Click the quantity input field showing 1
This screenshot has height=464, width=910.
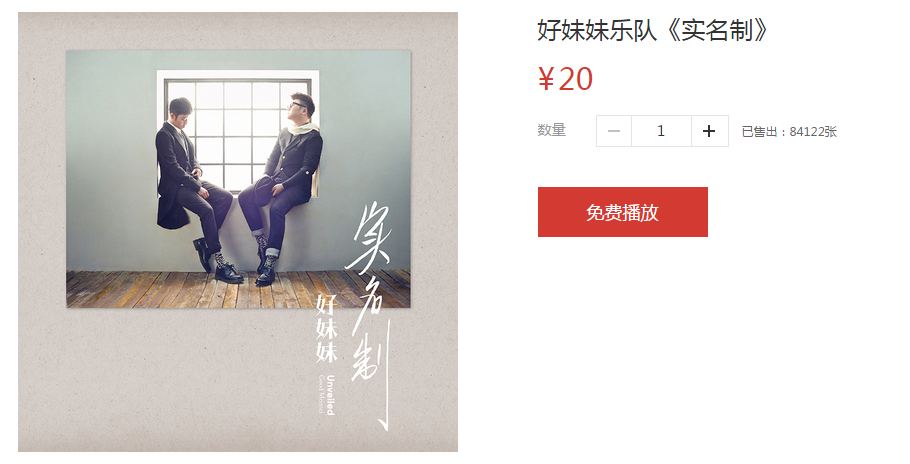(661, 131)
